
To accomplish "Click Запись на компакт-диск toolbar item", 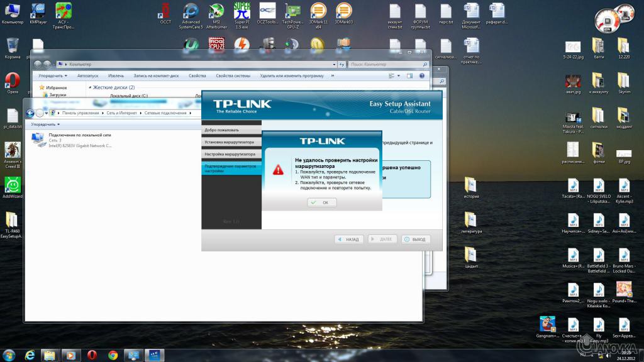I will [156, 76].
